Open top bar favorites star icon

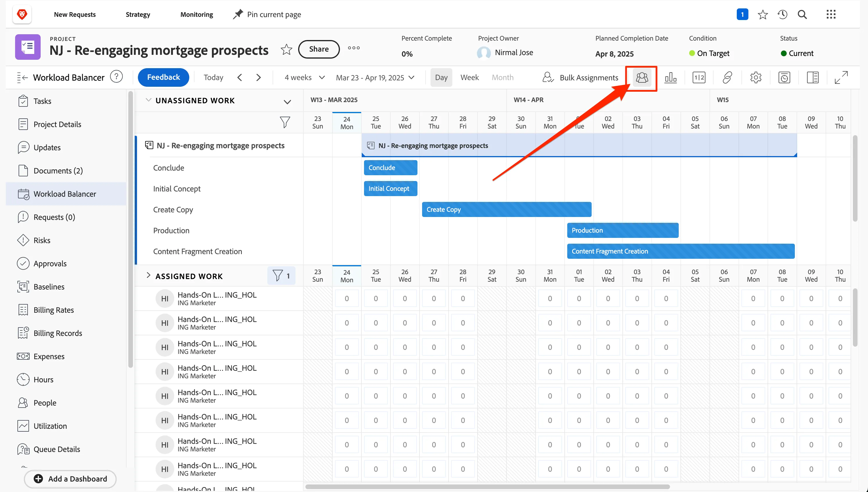(763, 15)
